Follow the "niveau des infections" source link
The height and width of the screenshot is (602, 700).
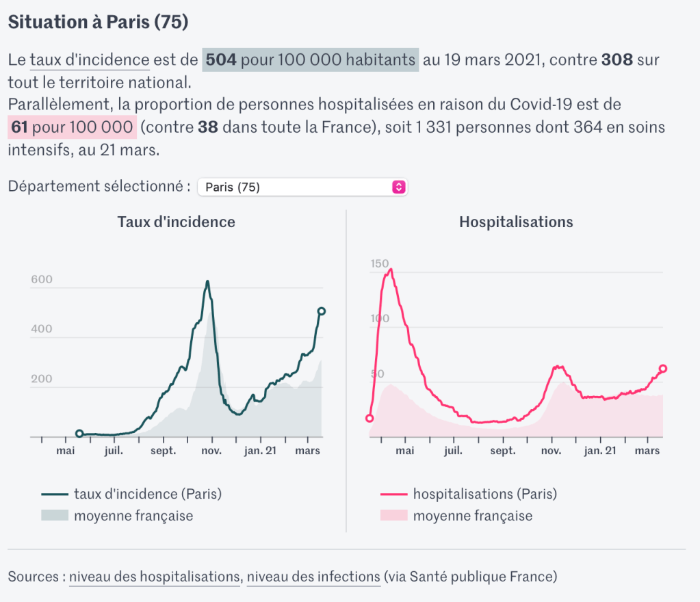(313, 577)
